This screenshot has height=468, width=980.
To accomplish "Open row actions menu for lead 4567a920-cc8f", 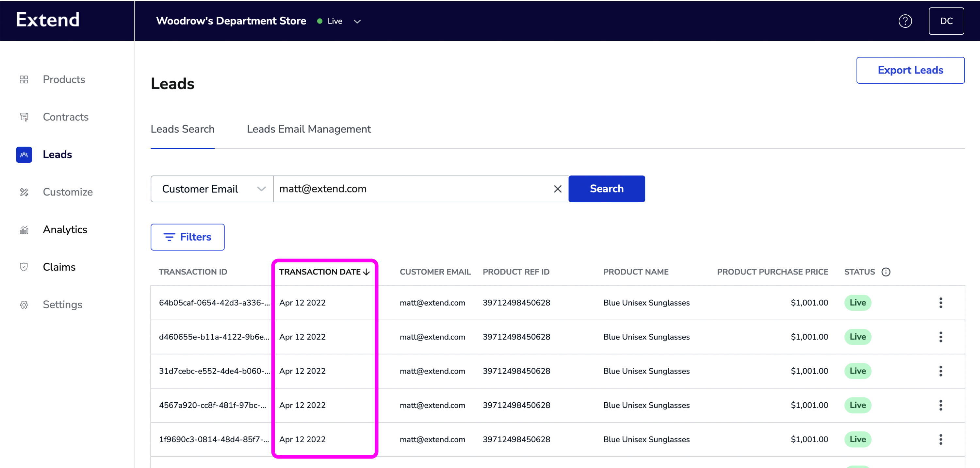I will [x=940, y=405].
